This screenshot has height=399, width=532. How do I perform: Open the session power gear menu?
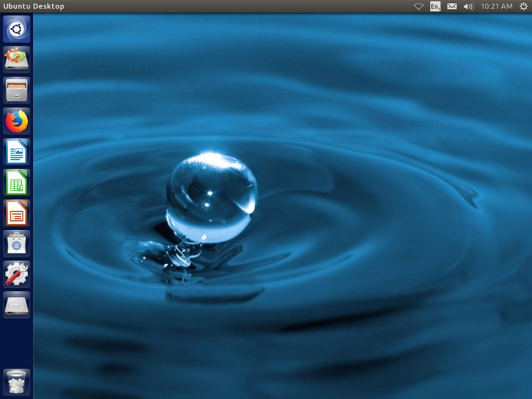coord(523,7)
